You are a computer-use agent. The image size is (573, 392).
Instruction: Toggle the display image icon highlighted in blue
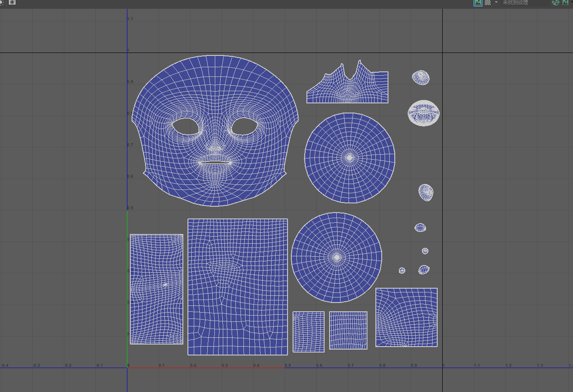pyautogui.click(x=478, y=3)
